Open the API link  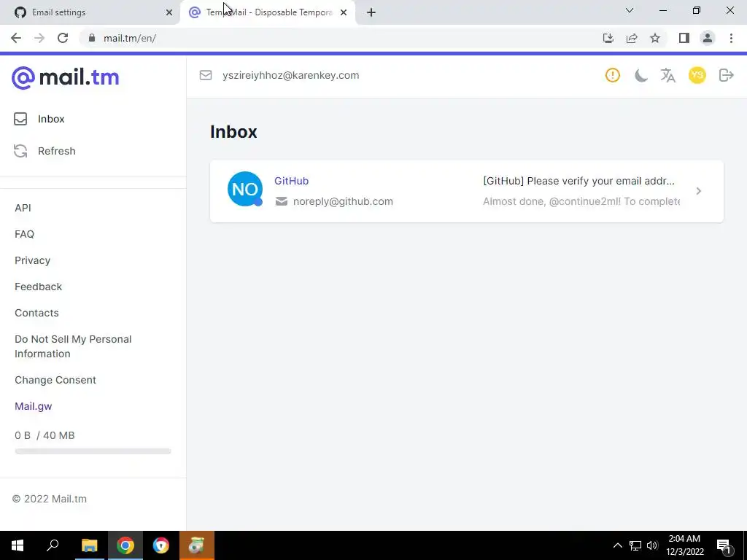[23, 208]
